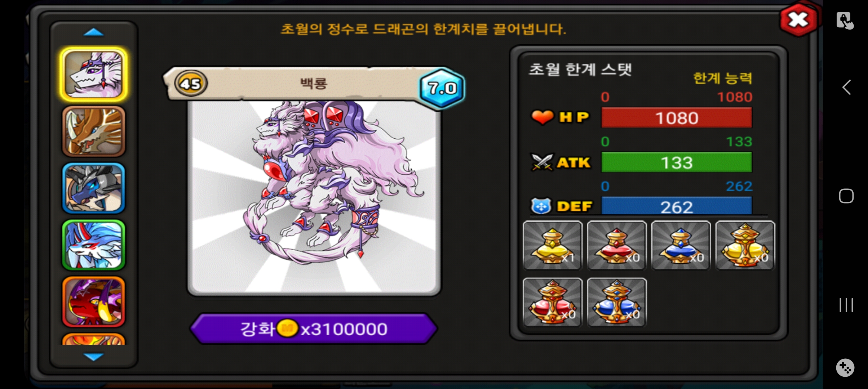Tap the purple 강화 x3100000 button
This screenshot has width=868, height=389.
pos(314,328)
